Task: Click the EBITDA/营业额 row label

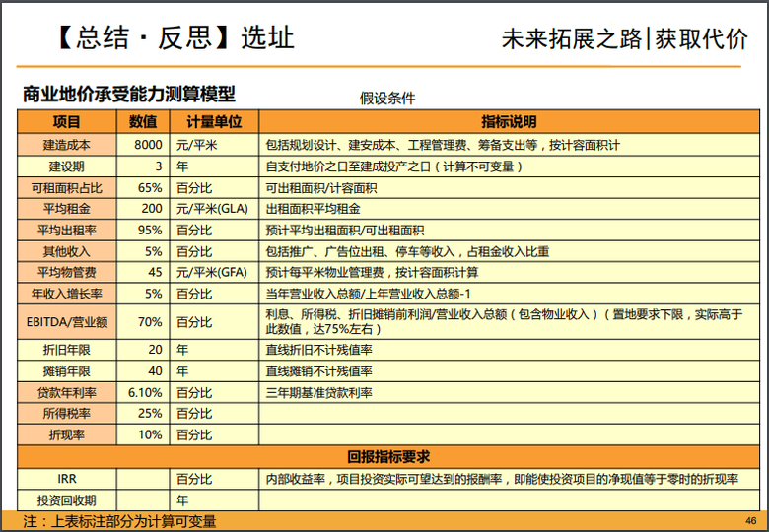Action: point(67,321)
